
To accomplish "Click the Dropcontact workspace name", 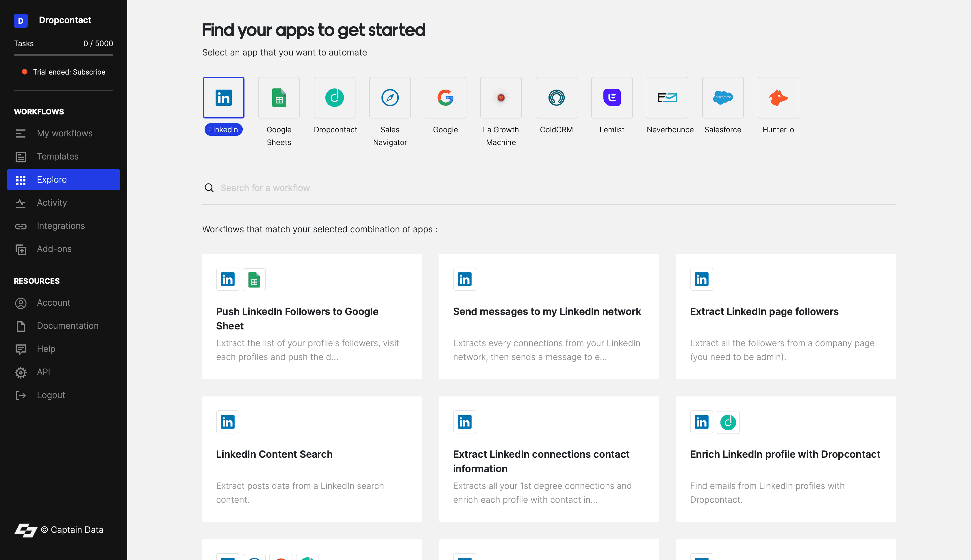I will coord(65,20).
